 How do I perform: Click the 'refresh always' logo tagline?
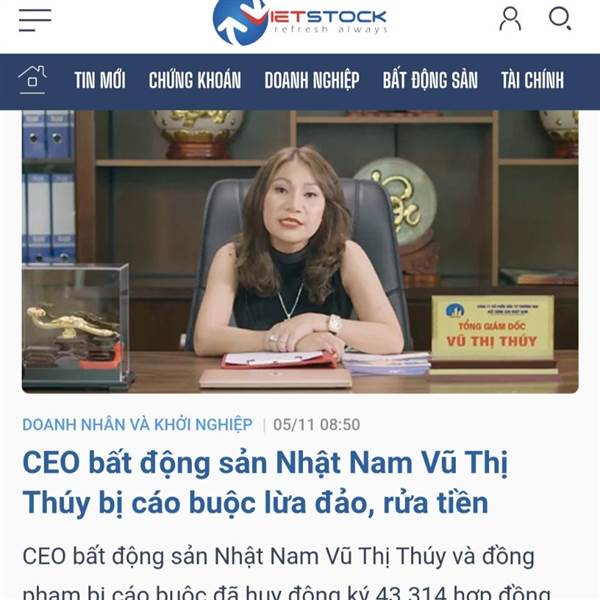331,30
